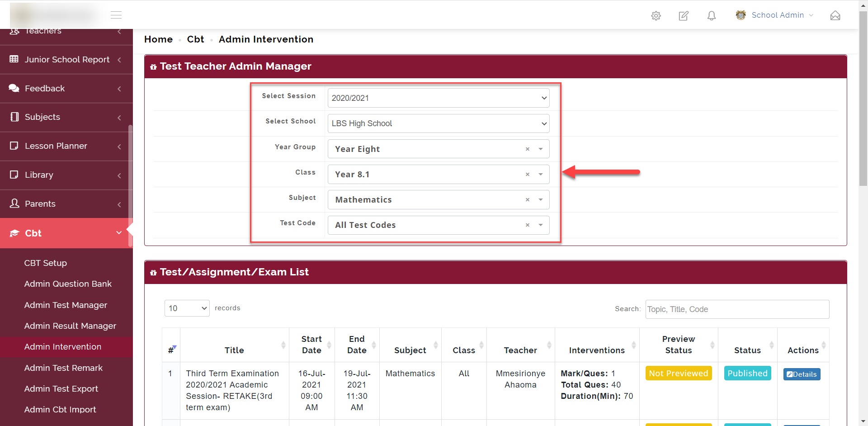Sort table by Start Date
This screenshot has height=426, width=868.
312,345
